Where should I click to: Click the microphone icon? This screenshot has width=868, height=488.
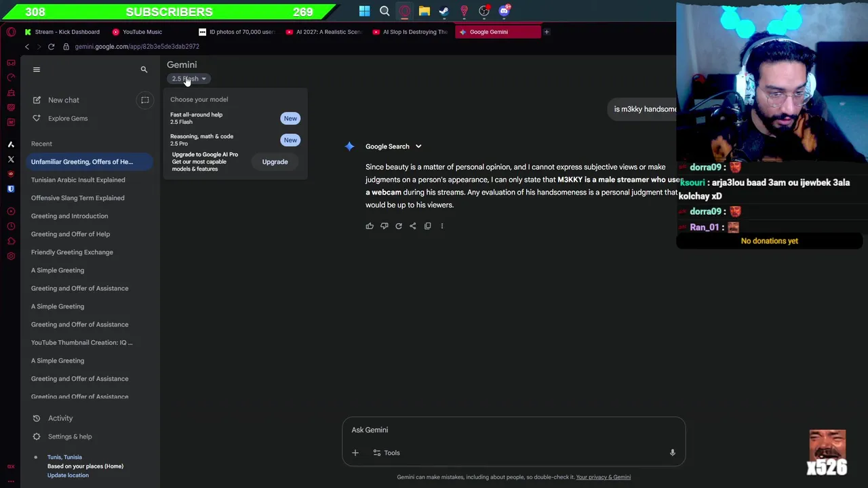tap(672, 453)
